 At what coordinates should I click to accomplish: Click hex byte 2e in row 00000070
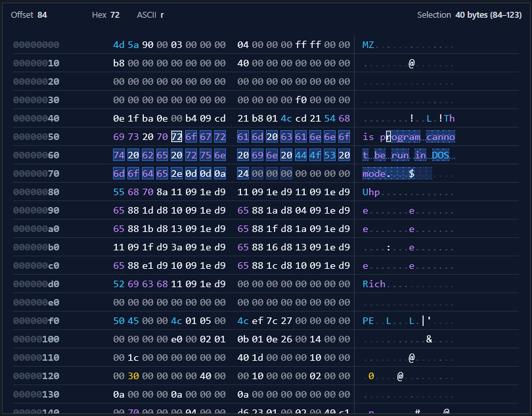[177, 173]
